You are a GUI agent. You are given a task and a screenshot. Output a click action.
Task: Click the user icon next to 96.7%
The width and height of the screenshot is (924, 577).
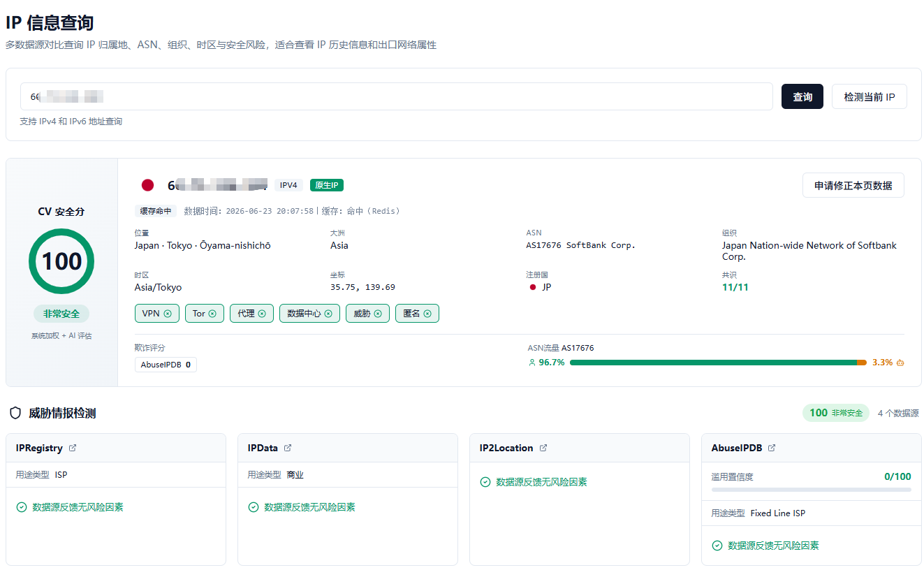[532, 363]
